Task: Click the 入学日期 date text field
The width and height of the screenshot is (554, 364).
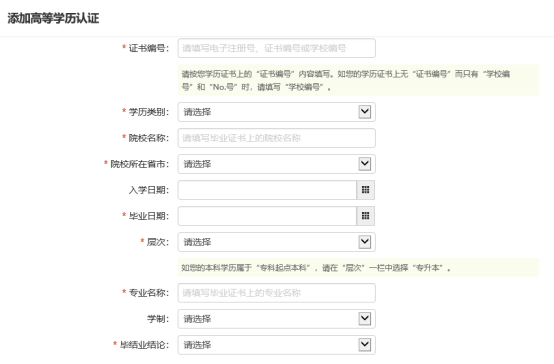Action: click(267, 190)
